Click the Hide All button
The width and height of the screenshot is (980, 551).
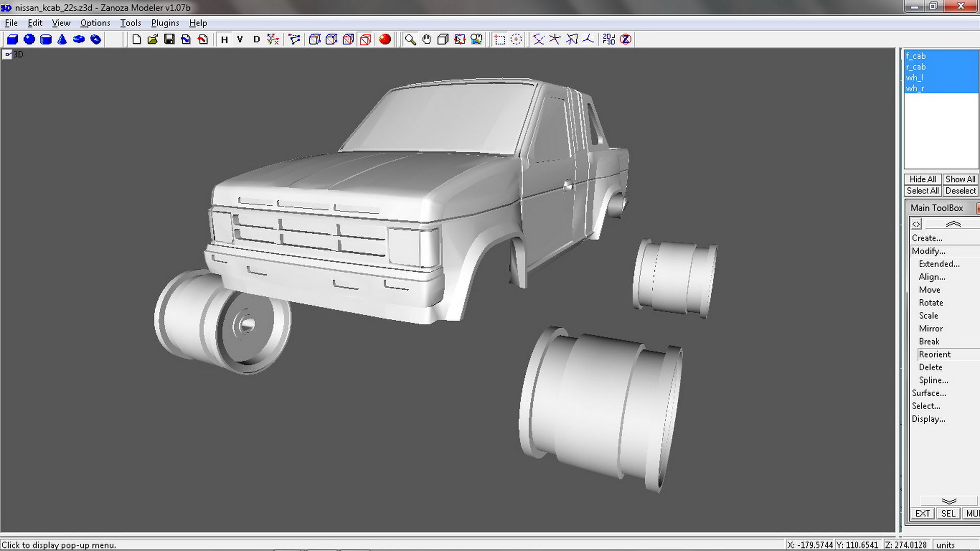922,179
